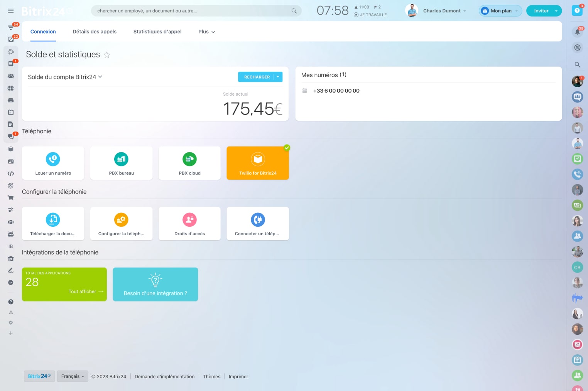The width and height of the screenshot is (588, 391).
Task: Click the Louer un numéro phone icon
Action: click(53, 159)
